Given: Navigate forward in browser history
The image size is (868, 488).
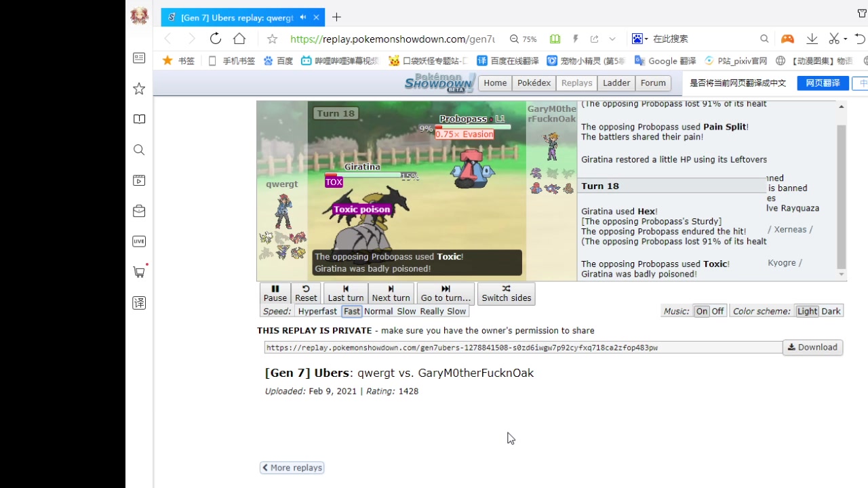Looking at the screenshot, I should pos(191,39).
